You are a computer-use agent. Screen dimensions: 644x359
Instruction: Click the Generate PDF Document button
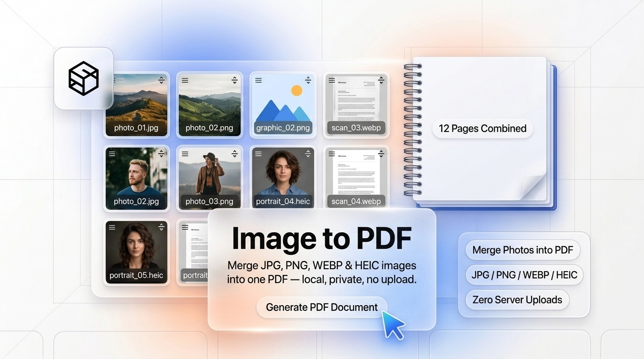pyautogui.click(x=322, y=307)
